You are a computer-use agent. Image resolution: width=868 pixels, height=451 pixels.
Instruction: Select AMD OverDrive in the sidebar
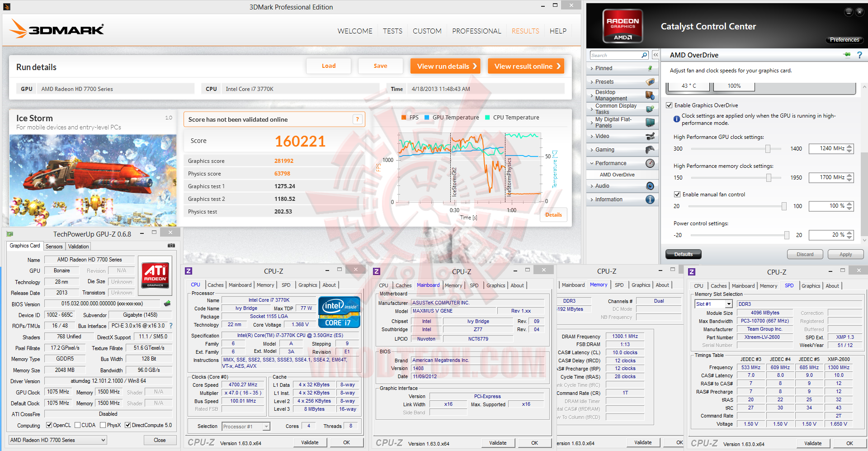[x=617, y=175]
